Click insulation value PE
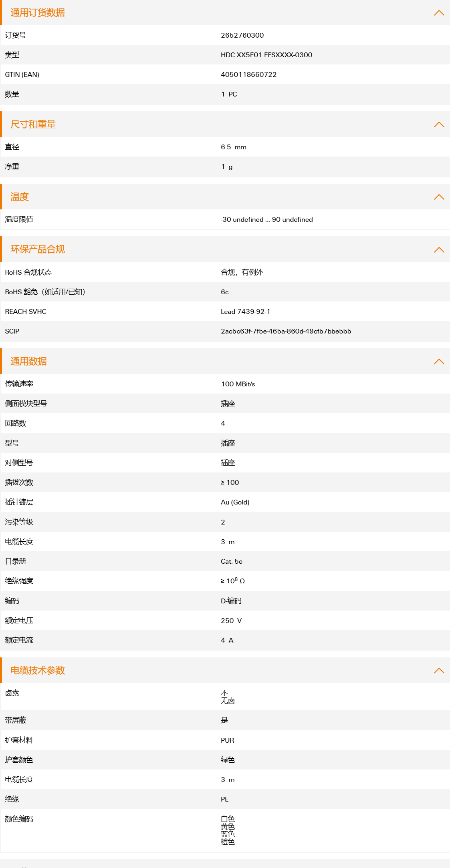Viewport: 450px width, 868px height. click(x=225, y=799)
